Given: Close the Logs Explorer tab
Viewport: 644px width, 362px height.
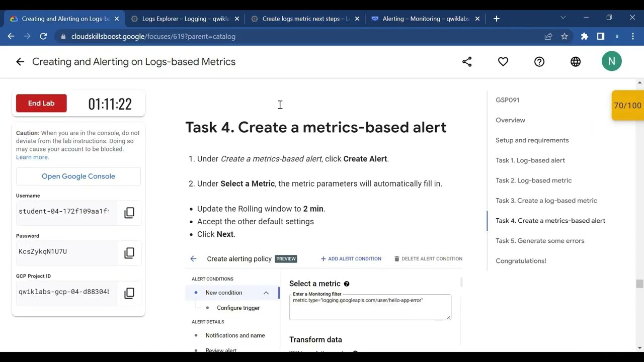Looking at the screenshot, I should pyautogui.click(x=237, y=19).
